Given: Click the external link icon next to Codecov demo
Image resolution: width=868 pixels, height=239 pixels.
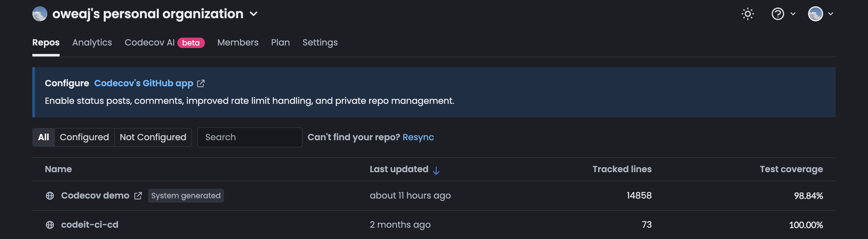Looking at the screenshot, I should point(138,196).
